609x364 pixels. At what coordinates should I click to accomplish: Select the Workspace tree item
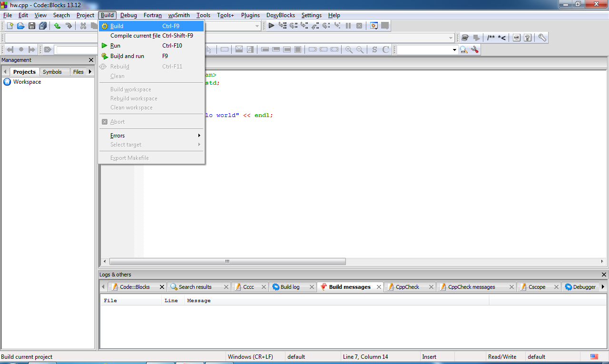27,82
